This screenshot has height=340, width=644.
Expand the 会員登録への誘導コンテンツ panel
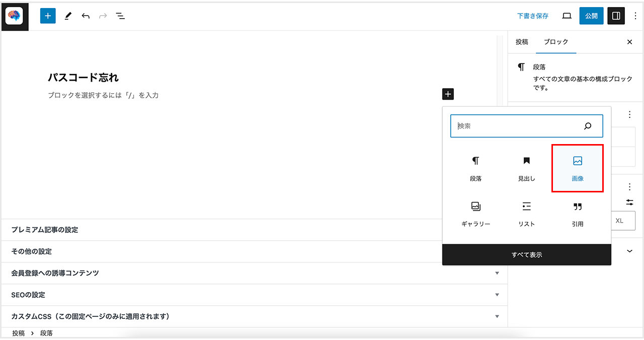[497, 273]
